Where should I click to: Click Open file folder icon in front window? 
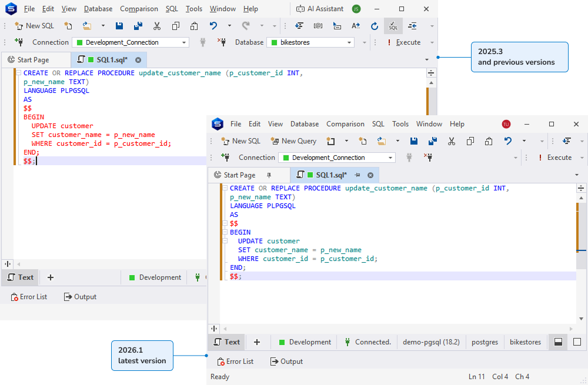pyautogui.click(x=382, y=141)
